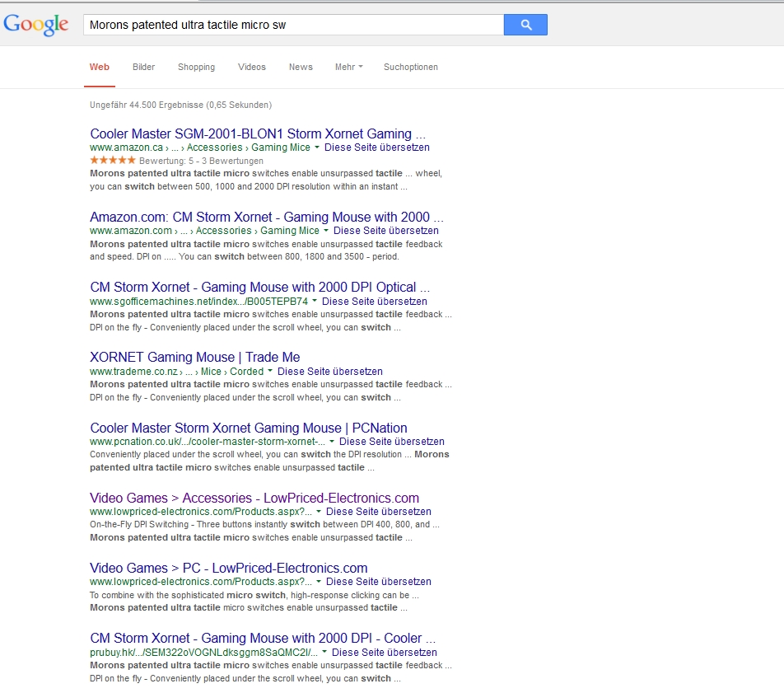Open Cooler Master Storm Xornet PCNation result
The height and width of the screenshot is (693, 784).
(249, 428)
